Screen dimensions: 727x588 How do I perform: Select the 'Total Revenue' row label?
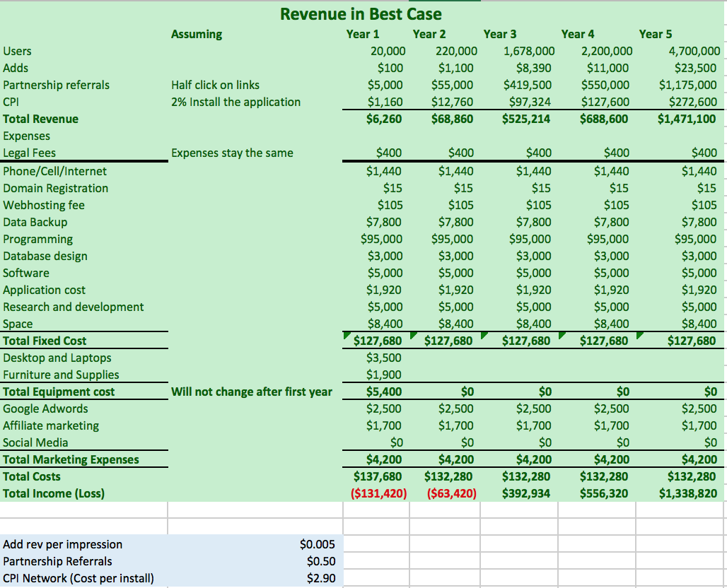coord(41,119)
